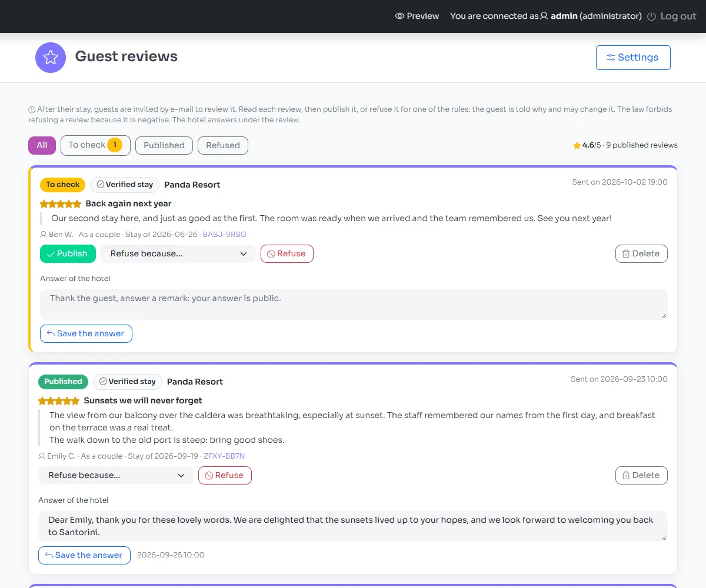This screenshot has height=588, width=706.
Task: Click the person icon beside Ben W.
Action: pyautogui.click(x=44, y=235)
